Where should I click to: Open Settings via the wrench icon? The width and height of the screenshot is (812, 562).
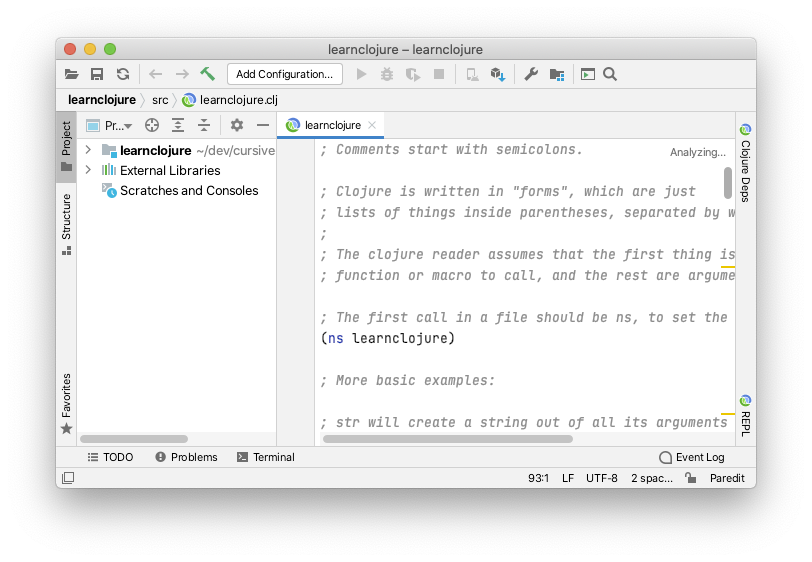(x=531, y=74)
